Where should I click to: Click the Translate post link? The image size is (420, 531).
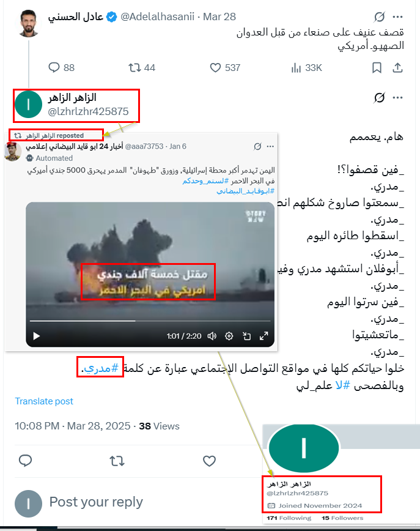[44, 401]
